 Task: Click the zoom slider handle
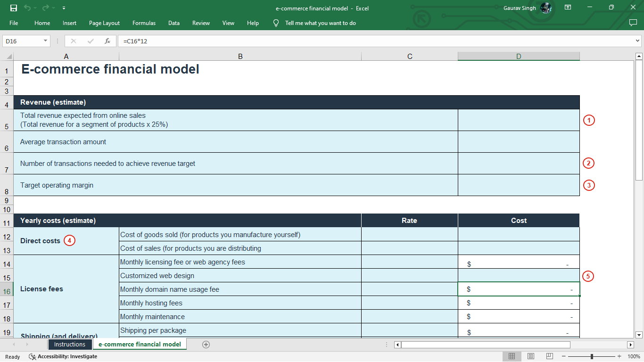592,356
